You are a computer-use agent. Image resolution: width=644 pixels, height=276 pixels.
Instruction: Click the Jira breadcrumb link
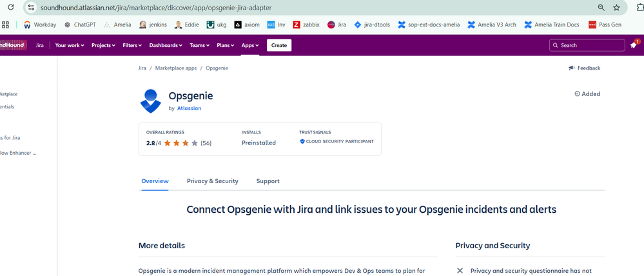pyautogui.click(x=142, y=68)
